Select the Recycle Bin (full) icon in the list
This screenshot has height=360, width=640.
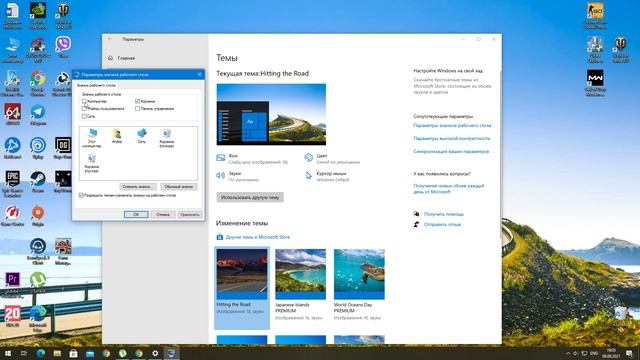tap(167, 138)
